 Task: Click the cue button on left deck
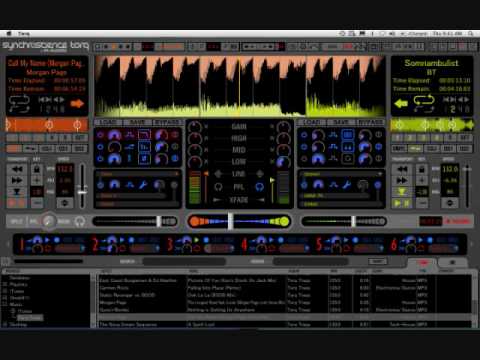17,192
